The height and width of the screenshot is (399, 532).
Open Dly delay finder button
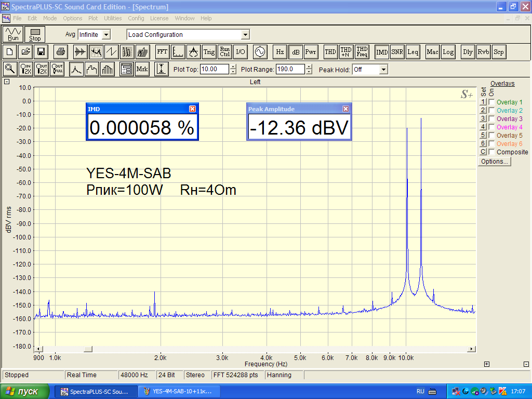point(468,52)
